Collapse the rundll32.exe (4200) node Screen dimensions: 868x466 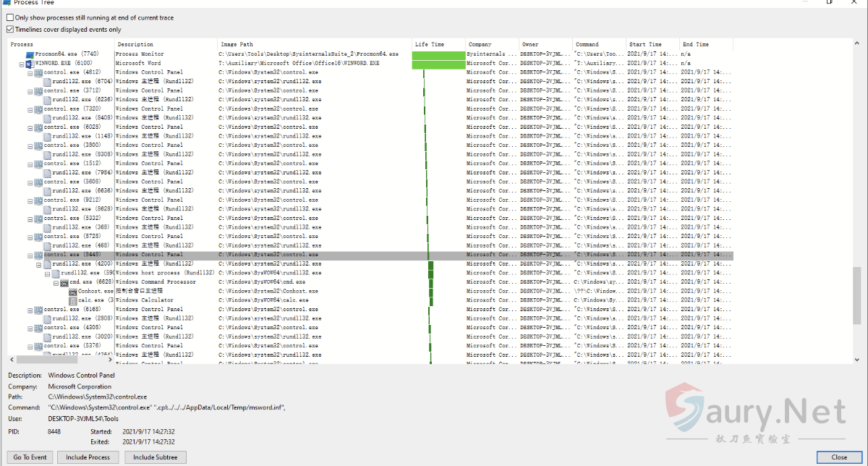pyautogui.click(x=38, y=264)
